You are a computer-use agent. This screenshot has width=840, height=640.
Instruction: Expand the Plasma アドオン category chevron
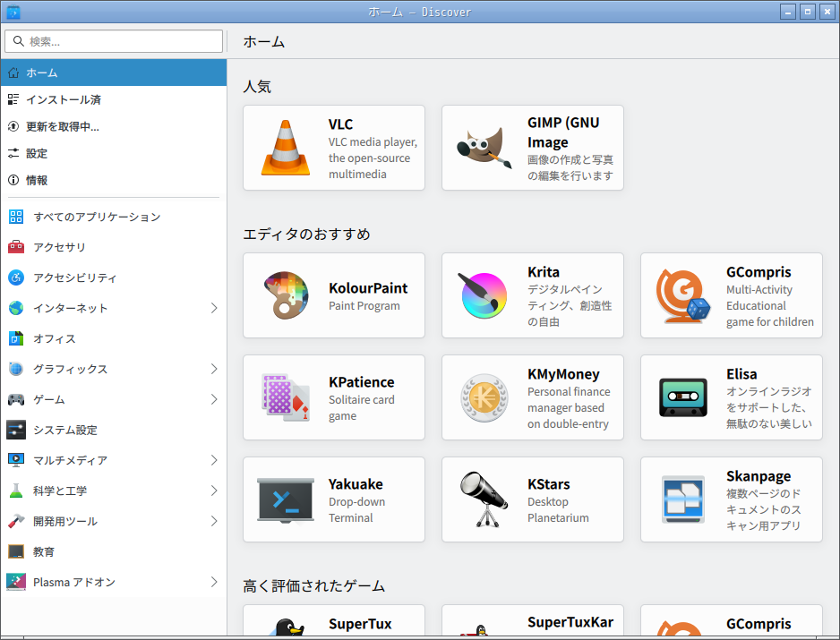point(214,582)
